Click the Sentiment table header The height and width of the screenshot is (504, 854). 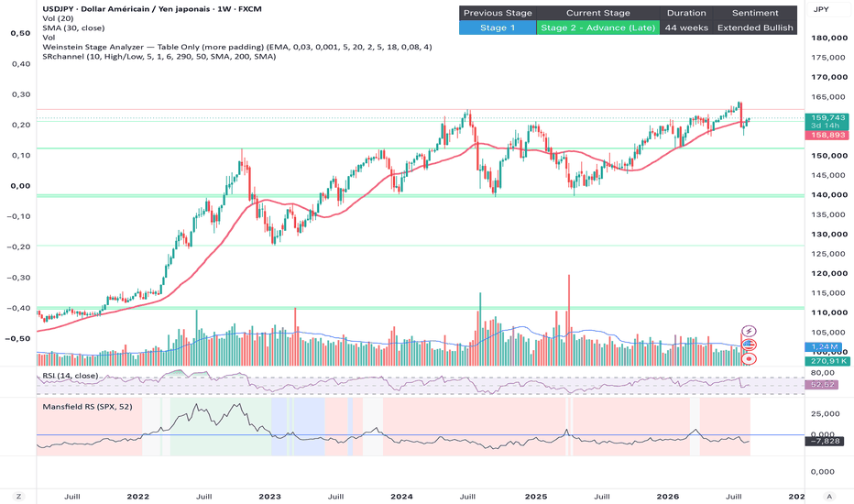click(755, 13)
